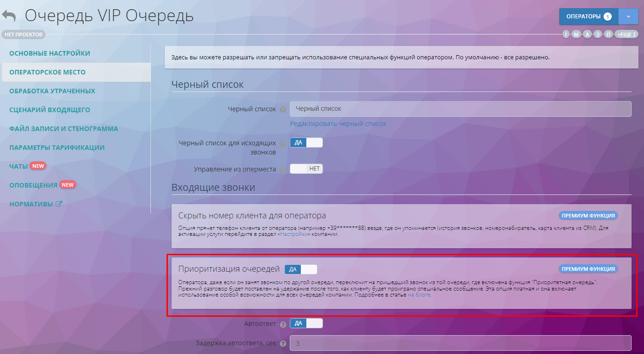Click external link icon beside Нормативы
The image size is (644, 354).
click(58, 204)
